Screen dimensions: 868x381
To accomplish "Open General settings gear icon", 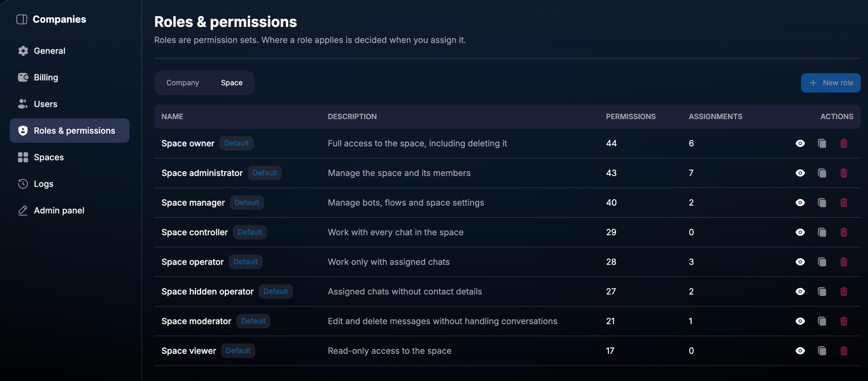I will pos(23,51).
